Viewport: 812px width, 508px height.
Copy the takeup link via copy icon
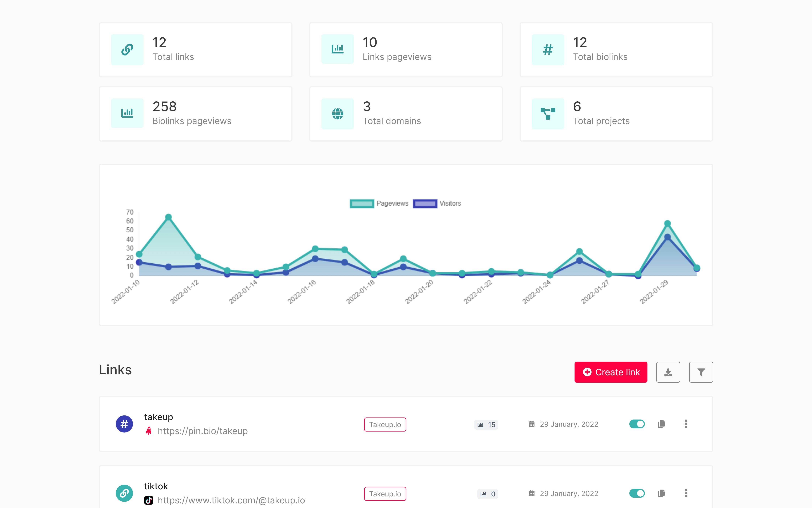coord(661,424)
